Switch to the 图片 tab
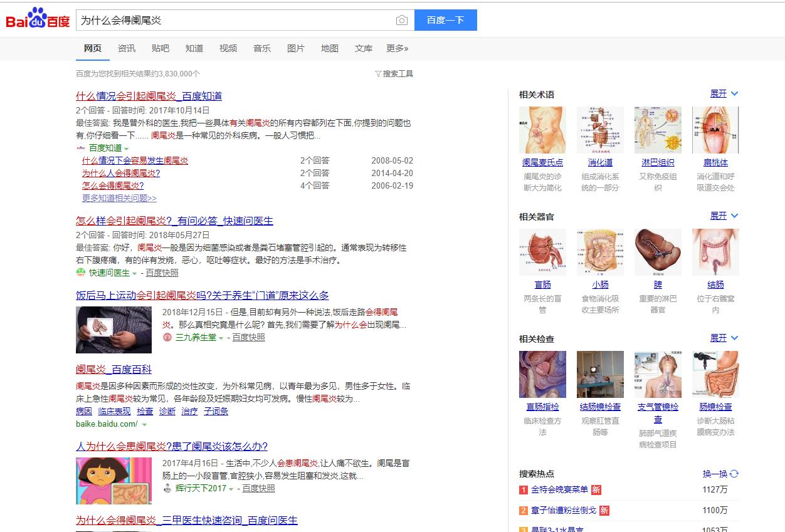 click(x=295, y=48)
